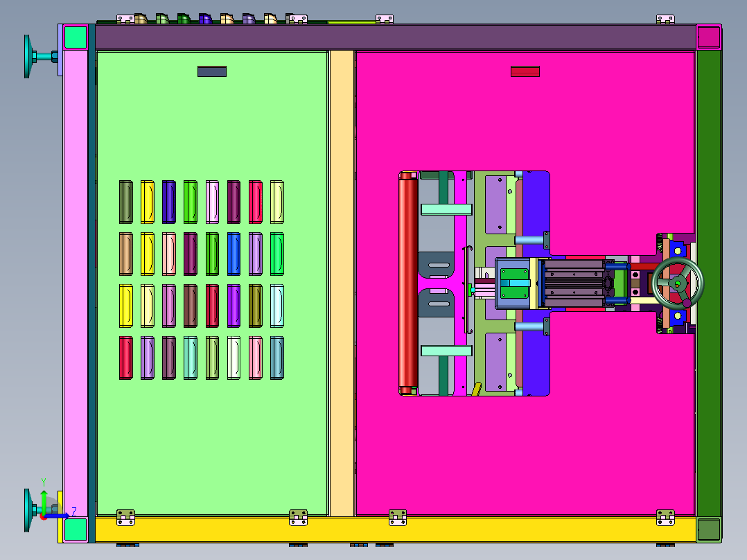Viewport: 747px width, 560px height.
Task: Select the navy blue block in grid top row
Action: coord(169,202)
